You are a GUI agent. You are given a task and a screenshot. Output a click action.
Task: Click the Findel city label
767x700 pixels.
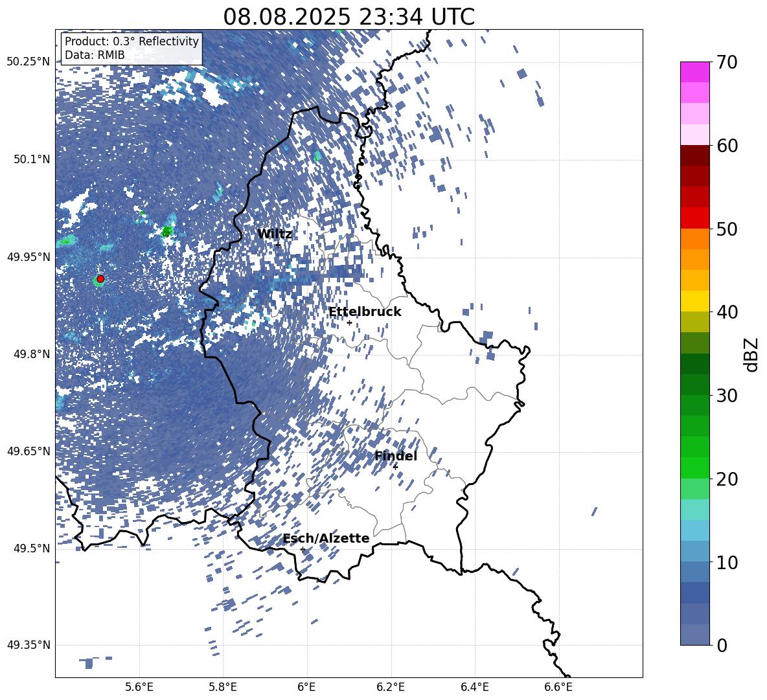click(396, 456)
